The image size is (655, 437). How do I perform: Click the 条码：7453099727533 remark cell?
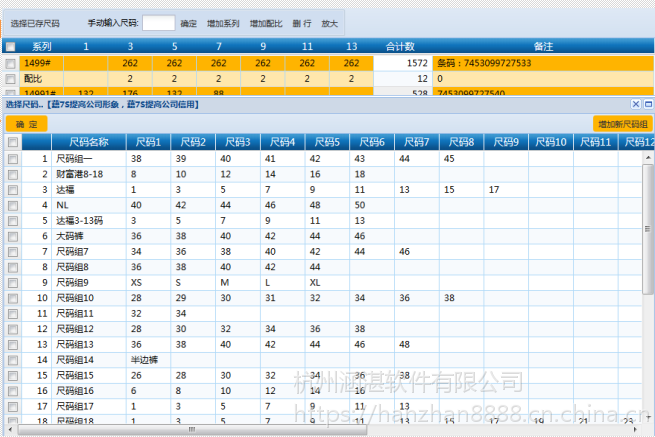point(543,64)
